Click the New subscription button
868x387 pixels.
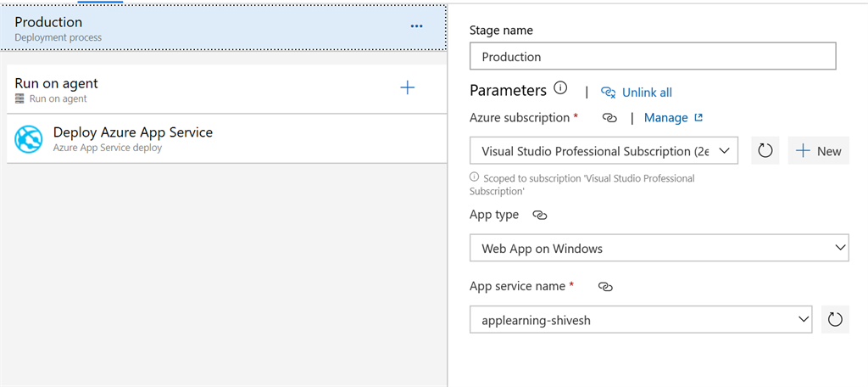818,151
